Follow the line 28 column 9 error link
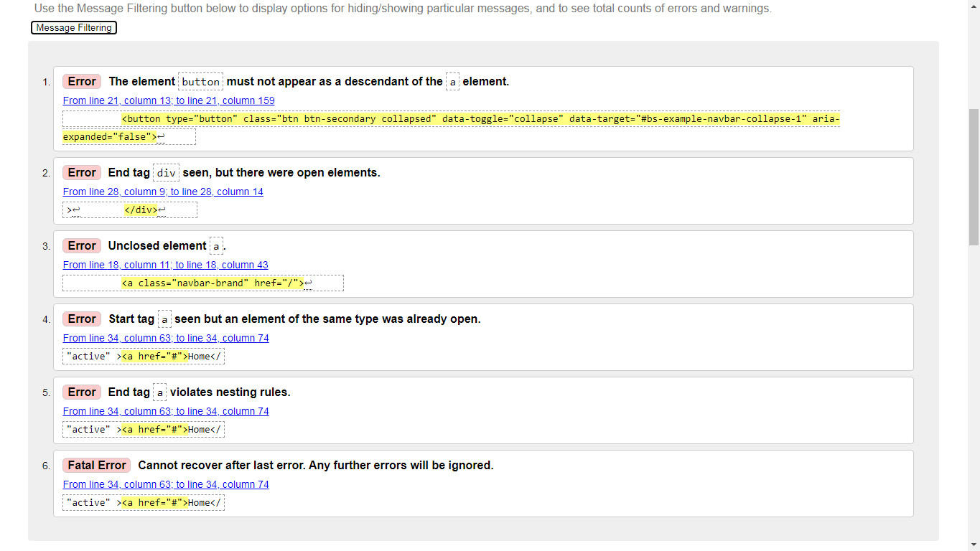 (163, 192)
